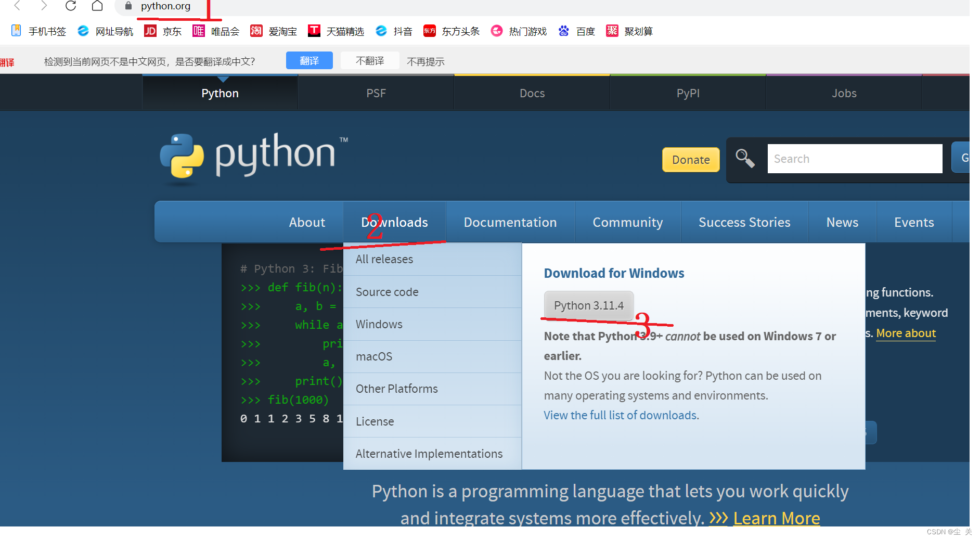This screenshot has height=540, width=980.
Task: Select the Docs top tab
Action: pos(532,93)
